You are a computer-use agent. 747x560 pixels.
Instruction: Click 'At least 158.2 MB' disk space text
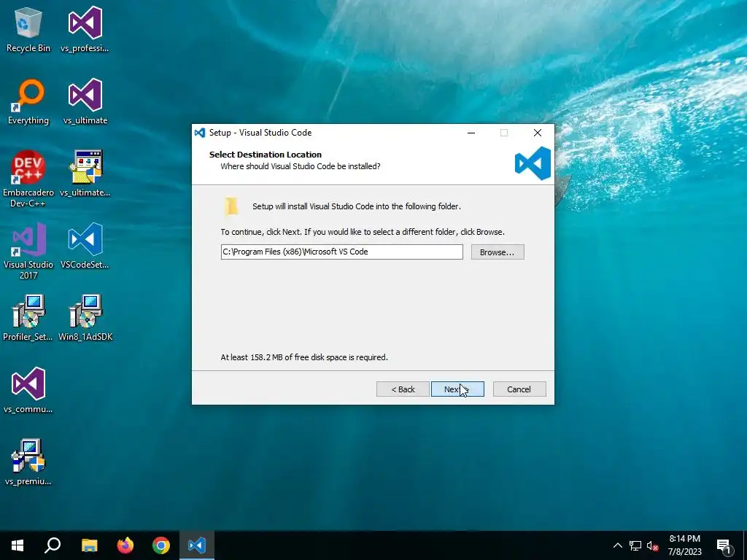click(304, 357)
